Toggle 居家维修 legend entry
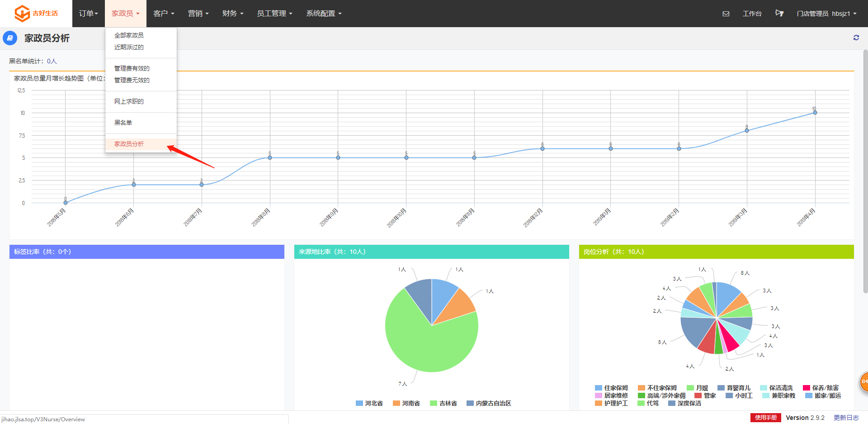 [611, 395]
